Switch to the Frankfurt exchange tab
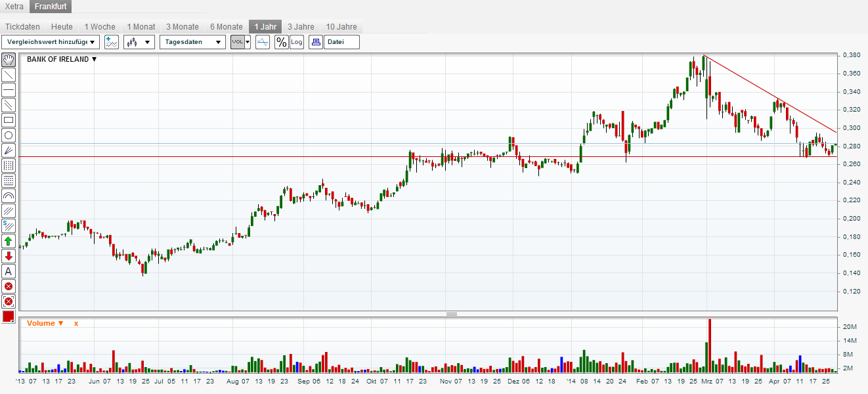Viewport: 868px width, 394px height. (51, 7)
